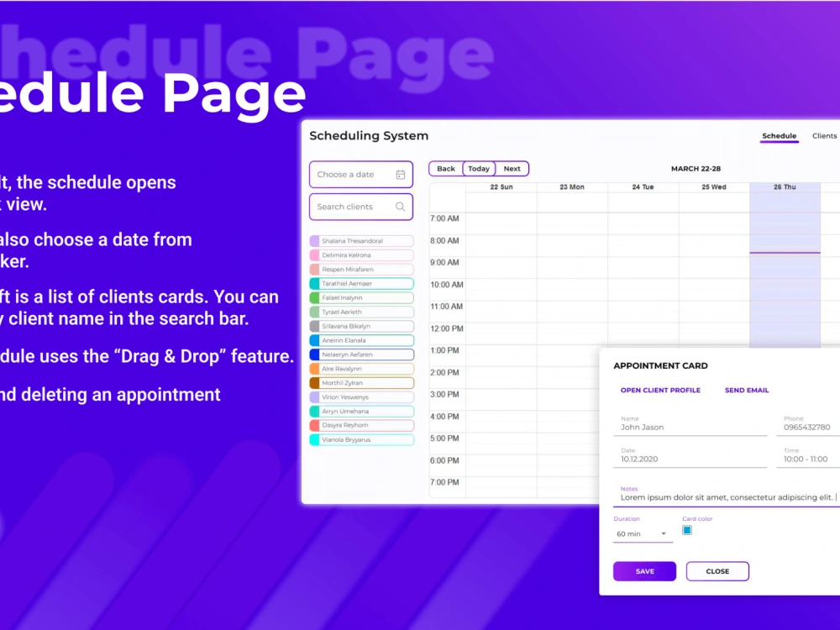Image resolution: width=840 pixels, height=630 pixels.
Task: Click the calendar icon in date field
Action: click(400, 175)
